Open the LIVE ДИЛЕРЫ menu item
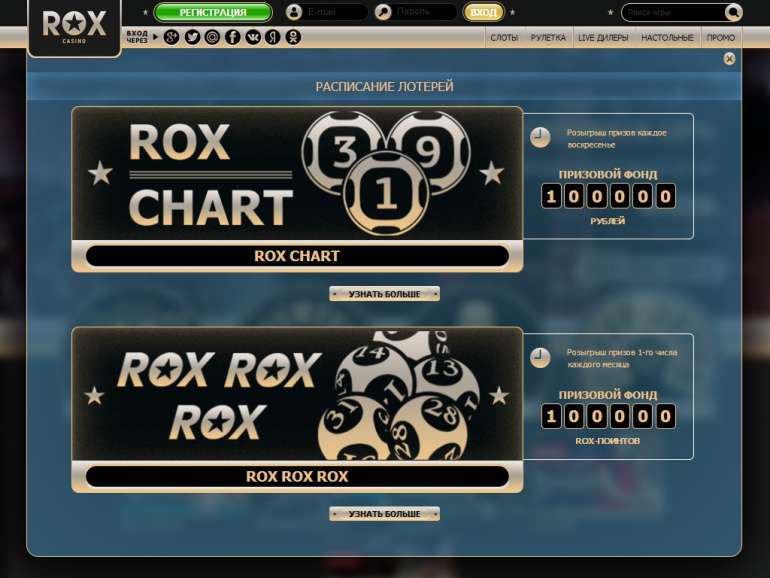The image size is (770, 578). [603, 38]
